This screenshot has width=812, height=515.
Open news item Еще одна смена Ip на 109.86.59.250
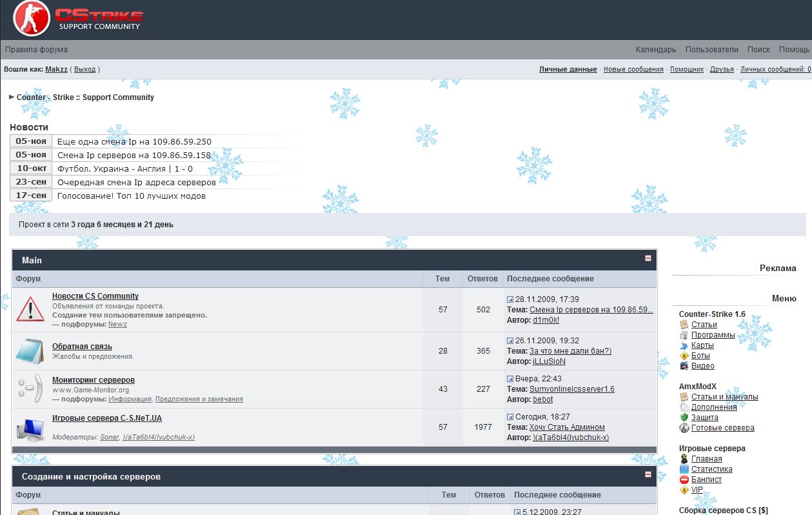[134, 141]
